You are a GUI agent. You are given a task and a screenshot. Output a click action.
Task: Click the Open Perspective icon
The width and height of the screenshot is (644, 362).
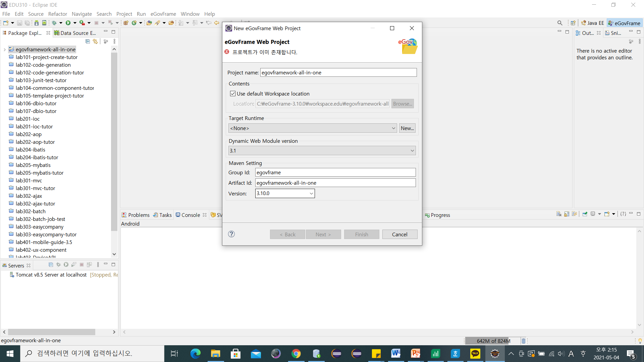pyautogui.click(x=573, y=23)
